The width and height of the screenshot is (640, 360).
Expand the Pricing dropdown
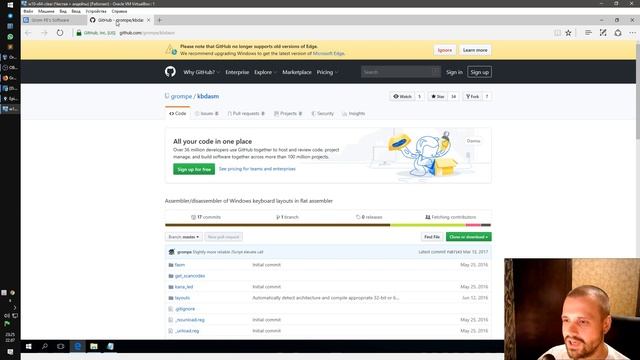(327, 72)
